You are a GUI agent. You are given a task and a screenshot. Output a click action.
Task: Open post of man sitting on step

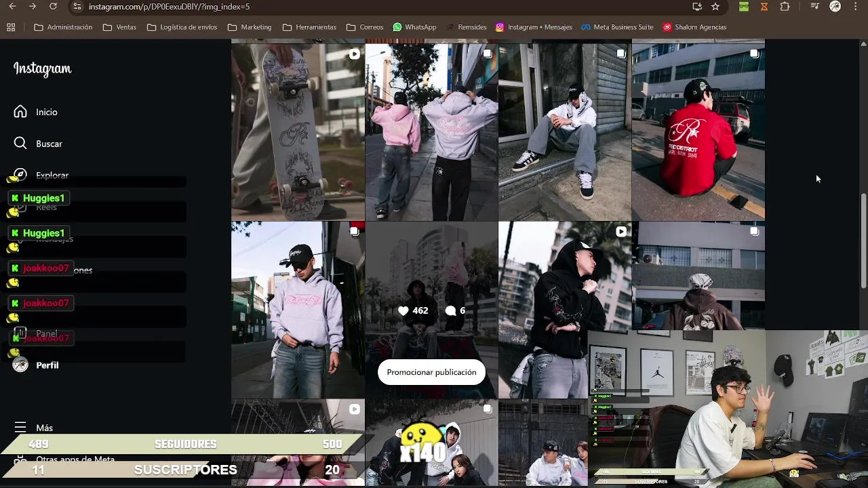565,132
